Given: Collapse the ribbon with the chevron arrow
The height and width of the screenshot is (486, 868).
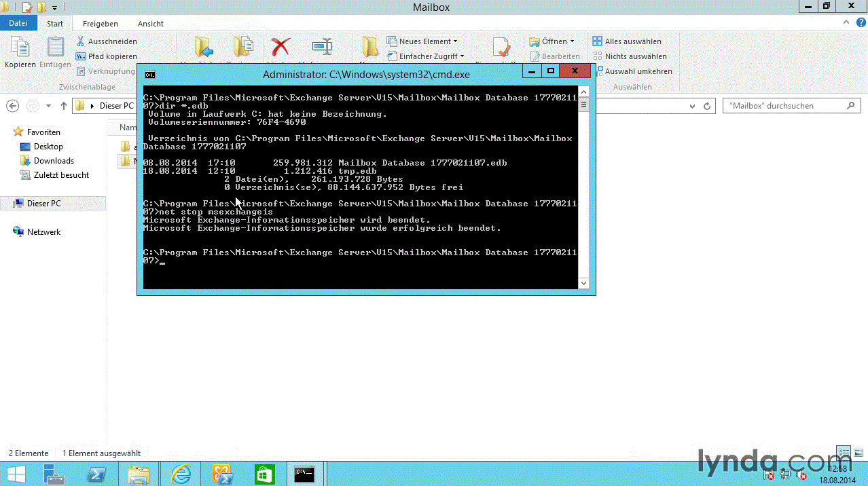Looking at the screenshot, I should coord(846,23).
